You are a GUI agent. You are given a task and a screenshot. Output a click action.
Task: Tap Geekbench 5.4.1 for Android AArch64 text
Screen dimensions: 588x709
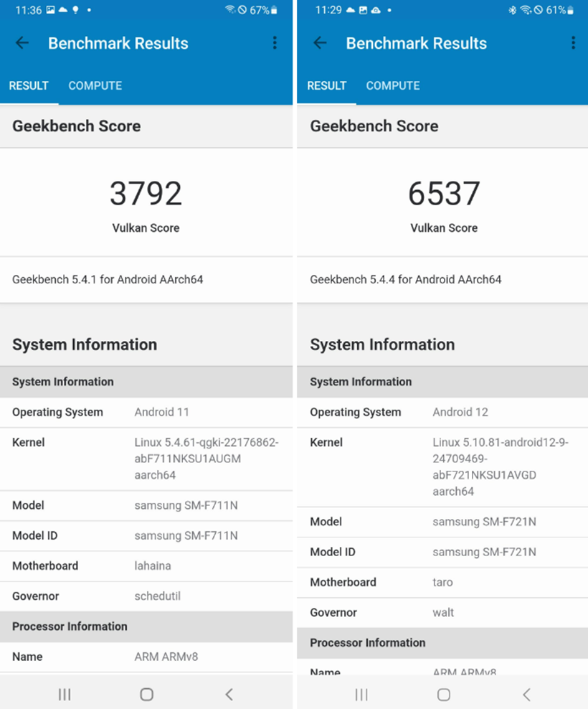(108, 279)
